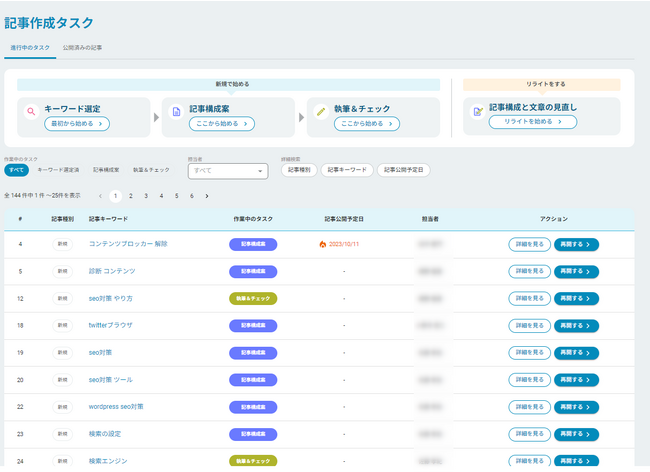This screenshot has height=472, width=650.
Task: Switch to the 公開済みの記事 tab
Action: click(x=82, y=48)
